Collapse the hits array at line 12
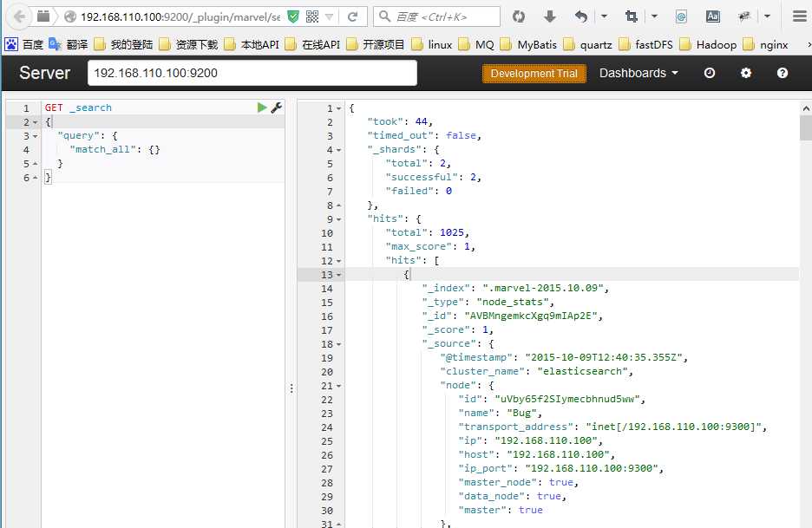The image size is (812, 528). tap(338, 262)
